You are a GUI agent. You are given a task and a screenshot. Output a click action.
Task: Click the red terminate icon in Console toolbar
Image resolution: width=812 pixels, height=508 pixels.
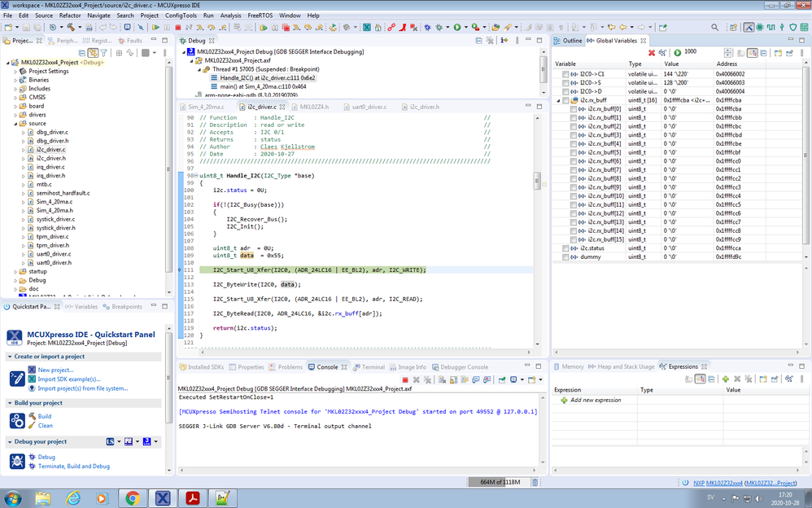405,379
